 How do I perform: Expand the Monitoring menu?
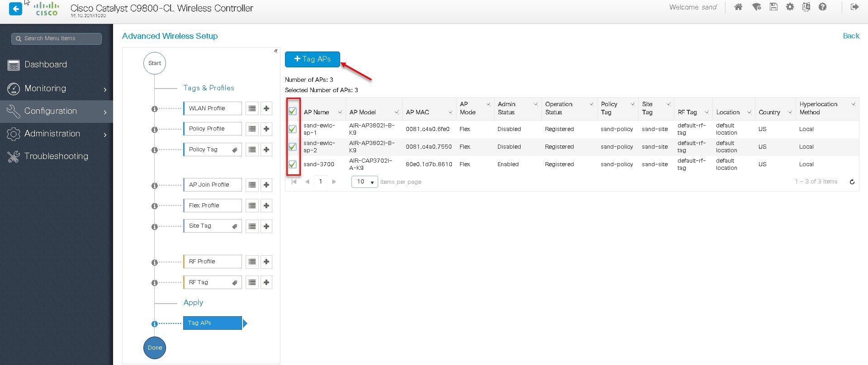[57, 89]
